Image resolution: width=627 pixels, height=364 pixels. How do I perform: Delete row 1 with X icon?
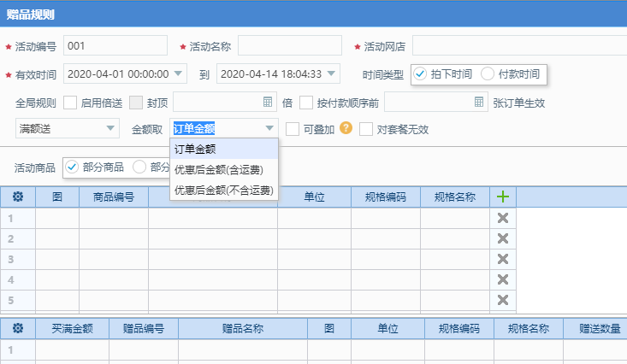tap(503, 218)
